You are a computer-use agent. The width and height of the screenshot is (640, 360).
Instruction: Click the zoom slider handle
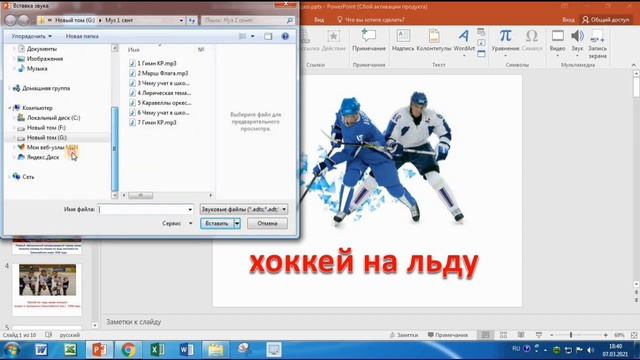[x=571, y=335]
